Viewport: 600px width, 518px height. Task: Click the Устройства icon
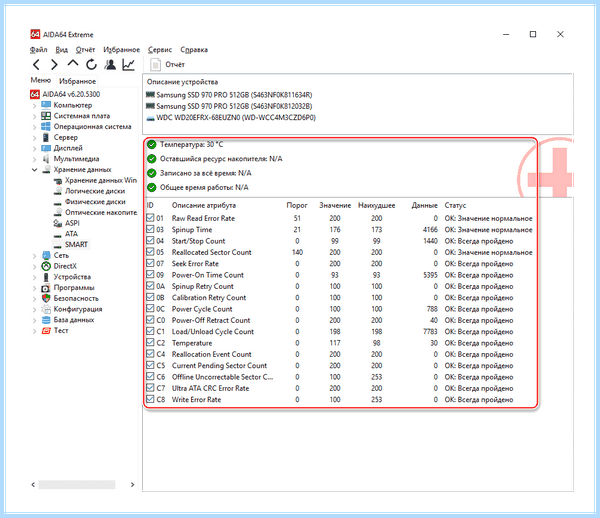coord(46,277)
